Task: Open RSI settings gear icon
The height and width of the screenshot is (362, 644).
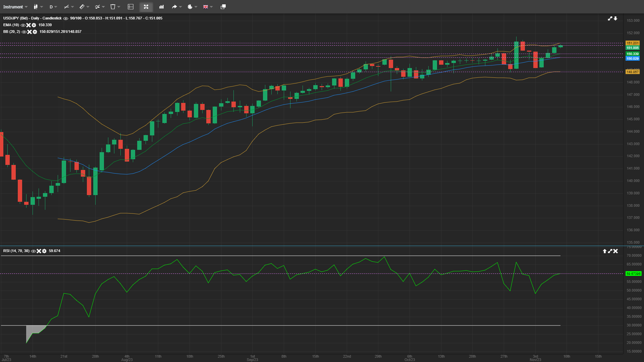Action: (x=44, y=251)
